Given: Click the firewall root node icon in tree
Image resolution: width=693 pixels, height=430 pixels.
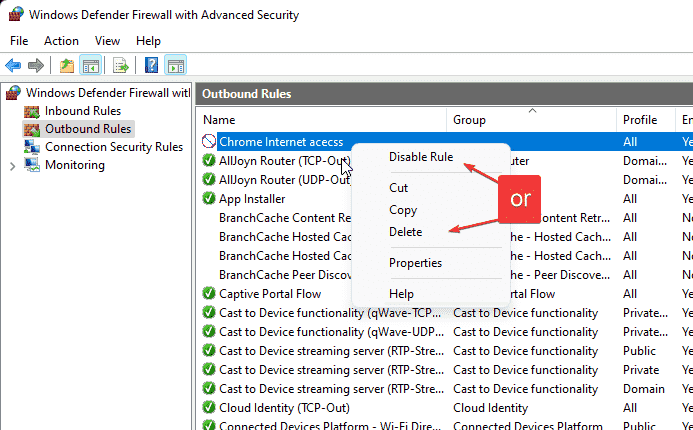Looking at the screenshot, I should [x=13, y=93].
